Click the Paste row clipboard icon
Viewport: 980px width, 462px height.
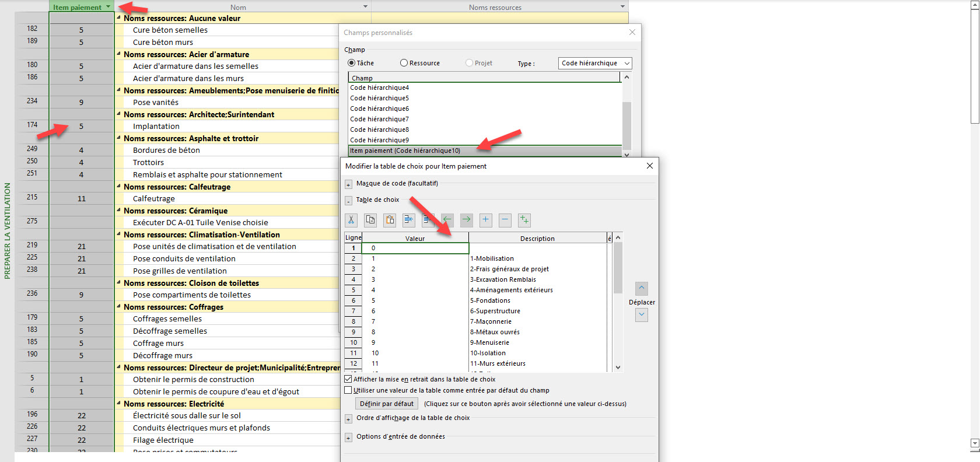(390, 220)
